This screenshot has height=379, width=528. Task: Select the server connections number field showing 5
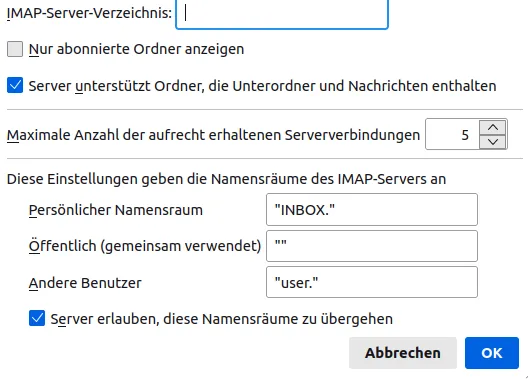coord(452,134)
